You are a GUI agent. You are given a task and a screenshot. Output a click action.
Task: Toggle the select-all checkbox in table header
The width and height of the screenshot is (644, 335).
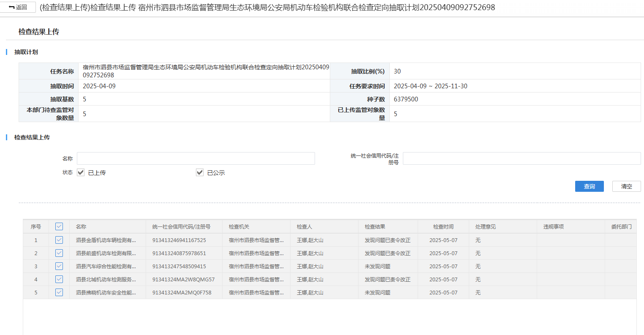pyautogui.click(x=59, y=226)
